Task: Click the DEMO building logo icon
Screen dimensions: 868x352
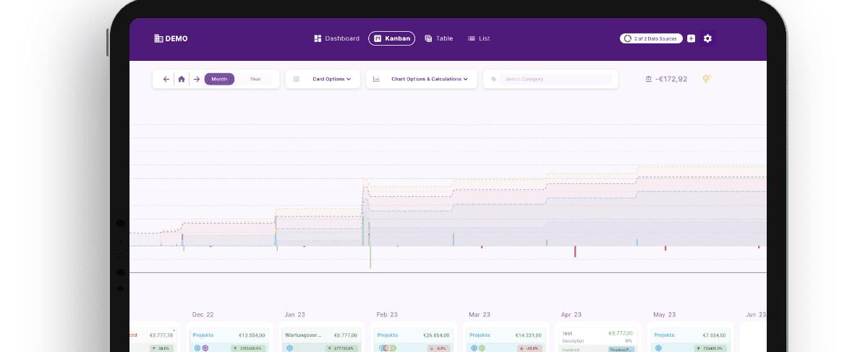Action: pos(158,38)
